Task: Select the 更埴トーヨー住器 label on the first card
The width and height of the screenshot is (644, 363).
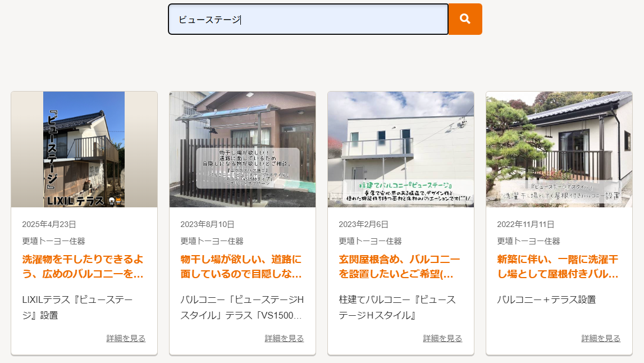Action: [53, 241]
